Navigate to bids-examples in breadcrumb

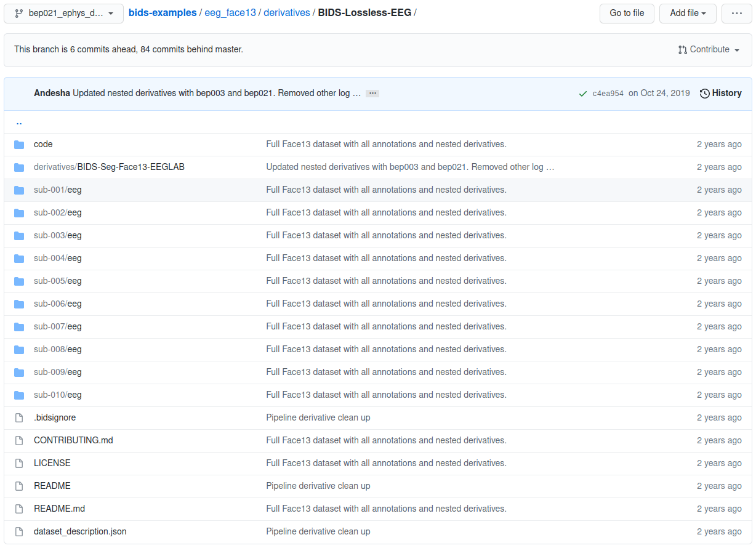(163, 13)
